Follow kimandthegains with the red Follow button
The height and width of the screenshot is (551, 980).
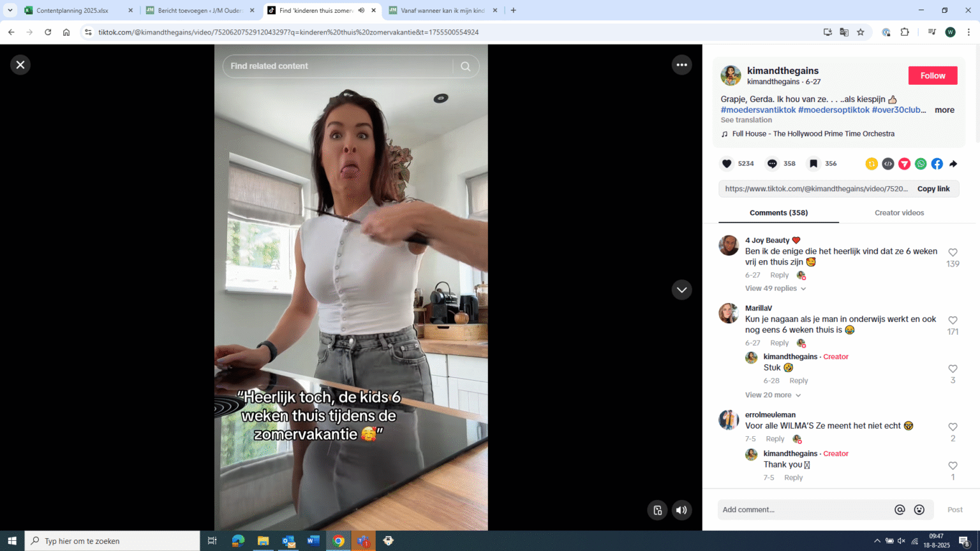tap(933, 76)
